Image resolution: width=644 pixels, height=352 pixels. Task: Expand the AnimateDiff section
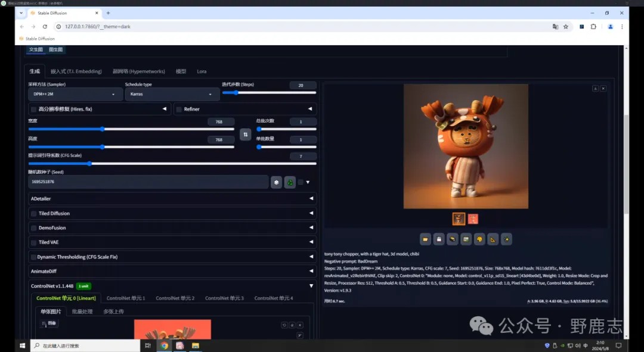172,271
